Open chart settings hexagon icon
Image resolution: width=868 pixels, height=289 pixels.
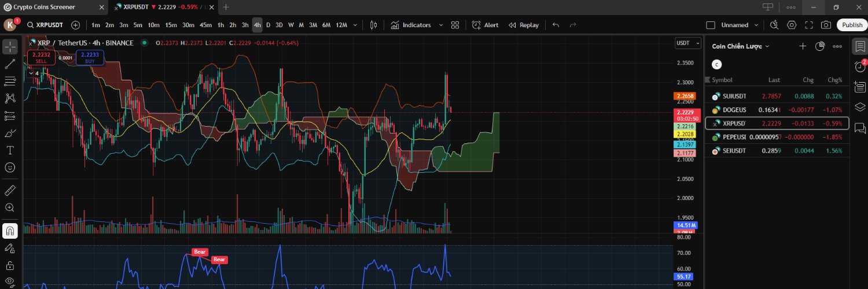coord(792,25)
